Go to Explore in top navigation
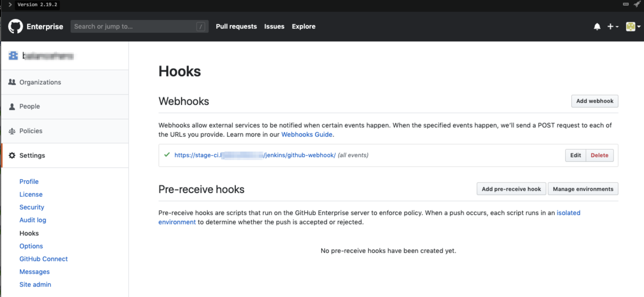This screenshot has width=644, height=297. pyautogui.click(x=304, y=26)
